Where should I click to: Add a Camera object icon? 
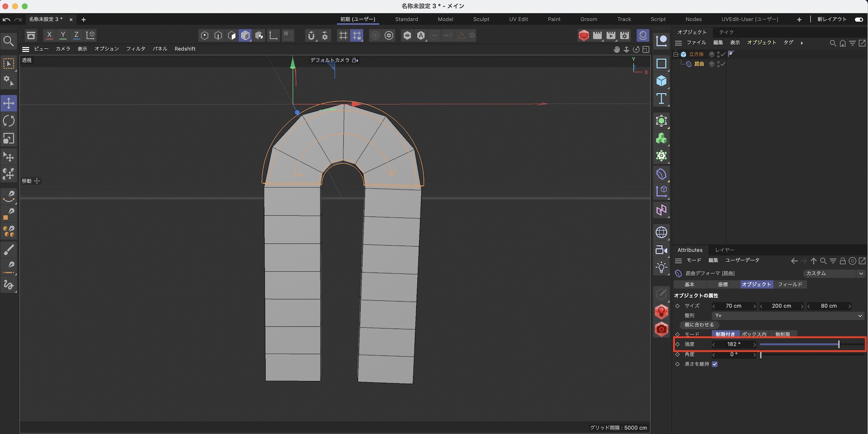(661, 250)
